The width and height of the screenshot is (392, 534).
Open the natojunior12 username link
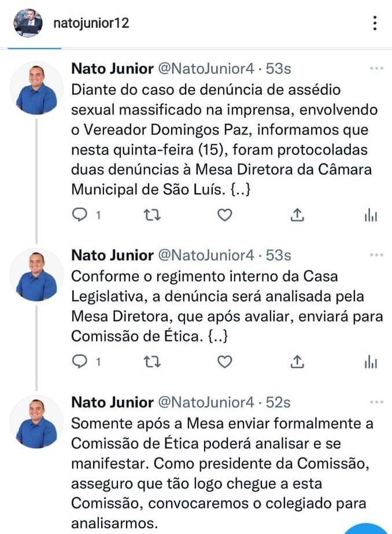91,23
